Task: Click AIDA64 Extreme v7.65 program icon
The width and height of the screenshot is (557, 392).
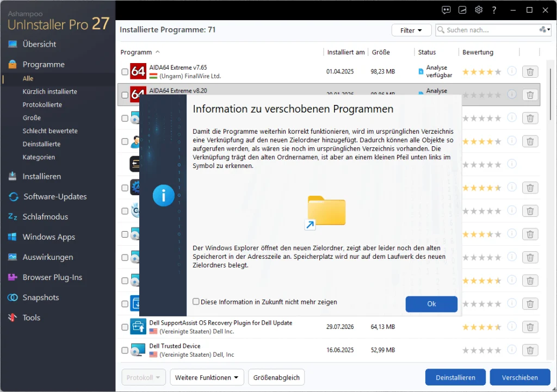Action: point(138,71)
